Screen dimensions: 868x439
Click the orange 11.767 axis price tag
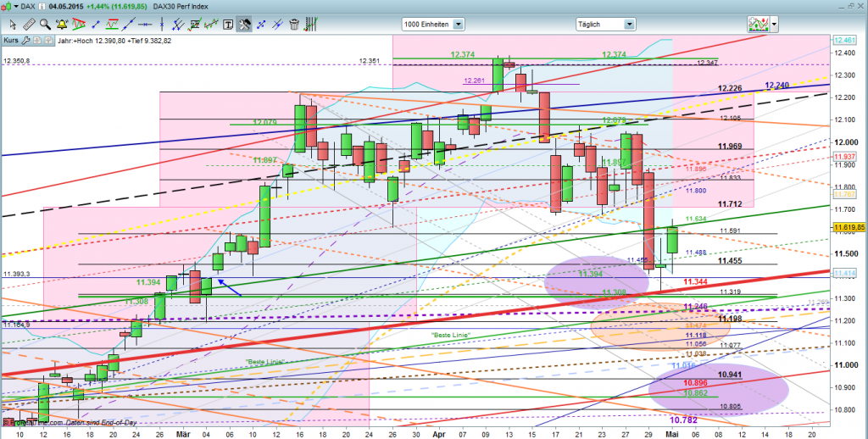point(844,194)
